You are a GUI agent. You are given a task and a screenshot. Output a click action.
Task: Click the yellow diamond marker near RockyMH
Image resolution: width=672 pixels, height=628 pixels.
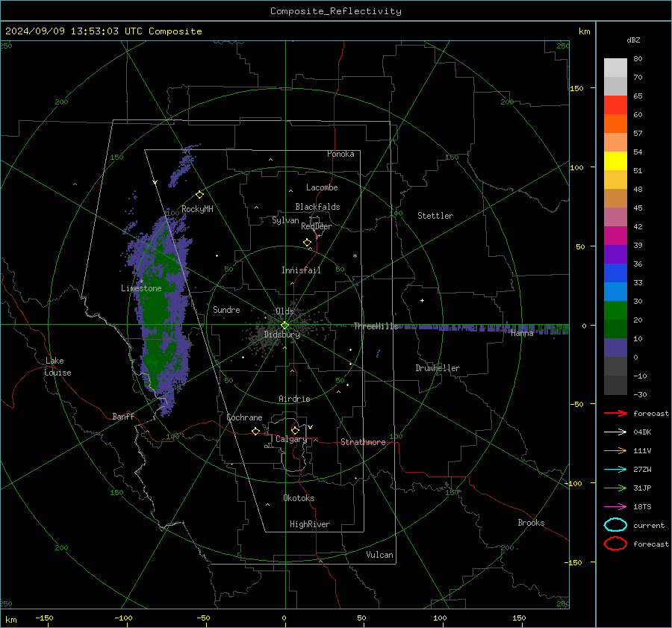point(199,195)
